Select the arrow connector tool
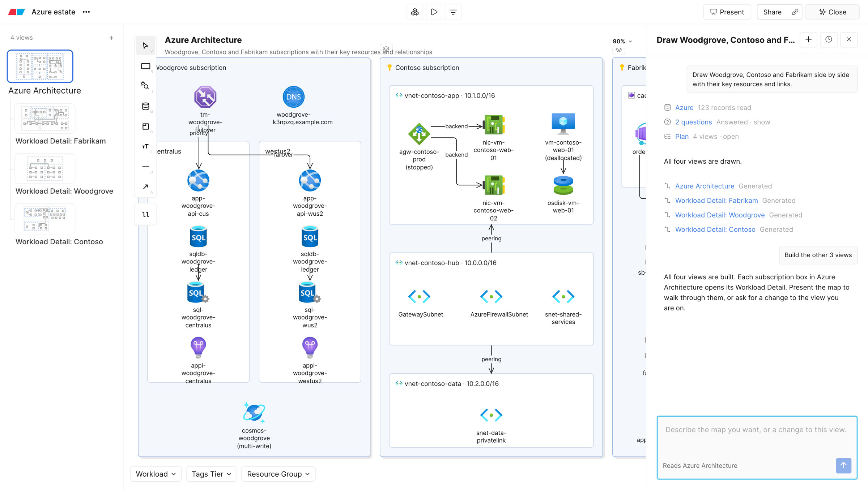This screenshot has height=490, width=868. (145, 187)
